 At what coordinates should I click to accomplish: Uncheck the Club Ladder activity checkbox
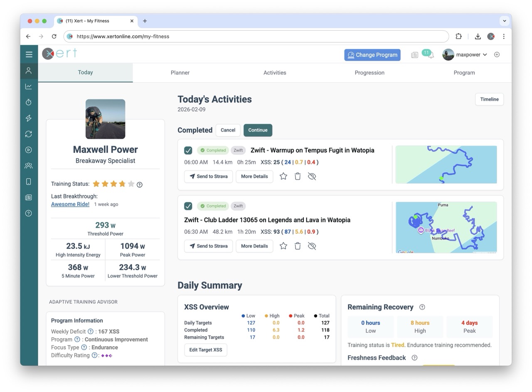(188, 206)
